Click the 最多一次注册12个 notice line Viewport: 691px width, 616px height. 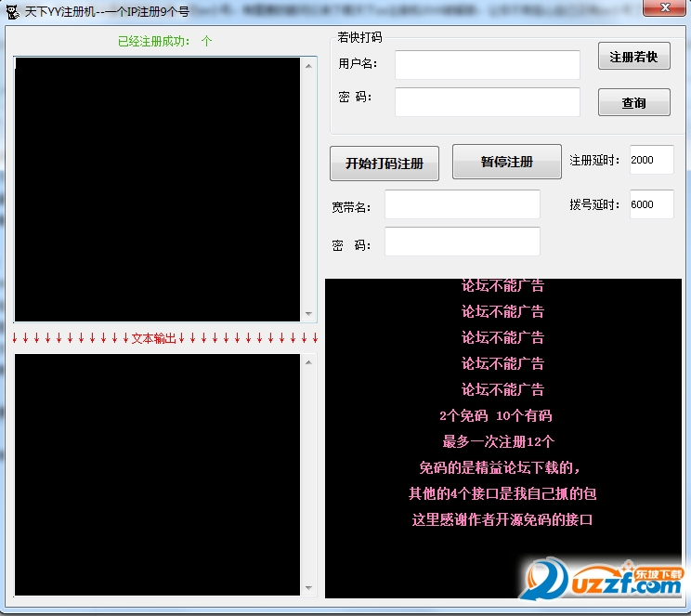499,441
